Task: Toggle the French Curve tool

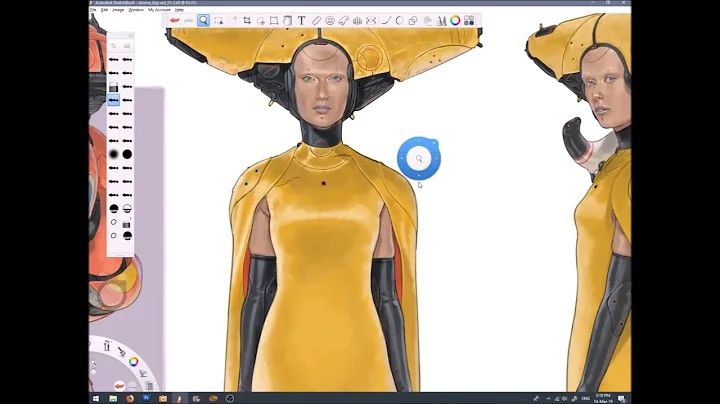Action: pos(343,21)
